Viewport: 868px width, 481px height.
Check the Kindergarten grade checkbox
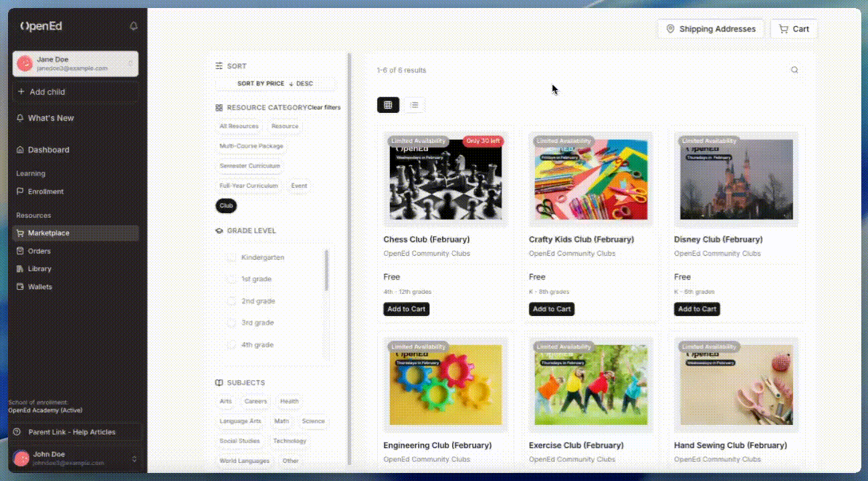point(231,257)
